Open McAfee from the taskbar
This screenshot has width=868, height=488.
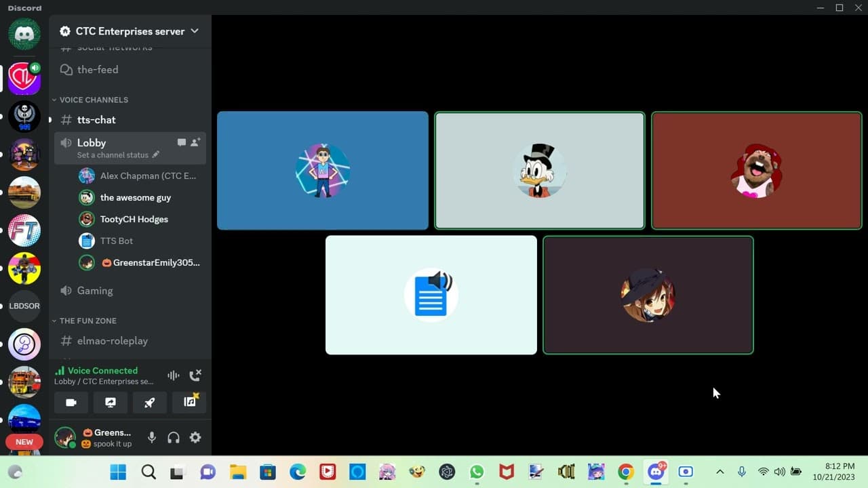tap(507, 472)
